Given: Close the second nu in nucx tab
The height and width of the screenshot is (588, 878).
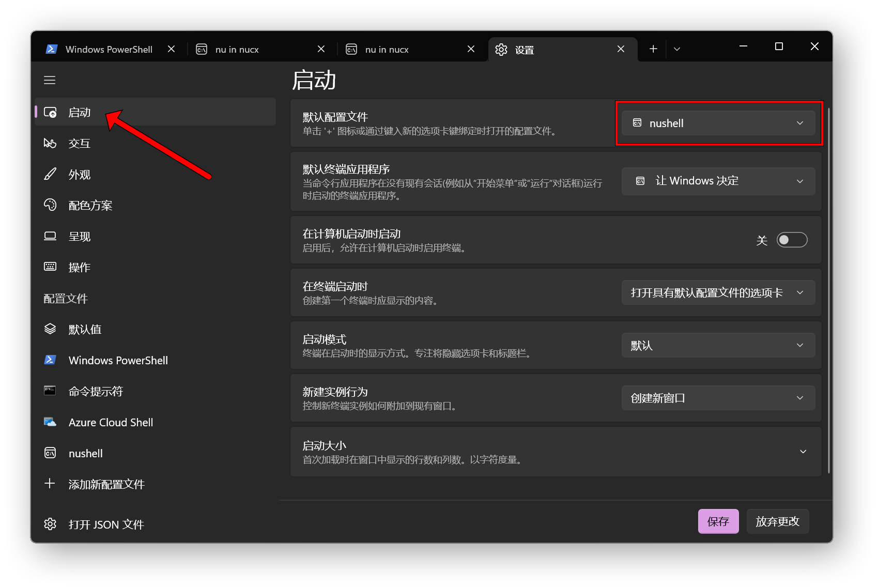Looking at the screenshot, I should click(471, 49).
